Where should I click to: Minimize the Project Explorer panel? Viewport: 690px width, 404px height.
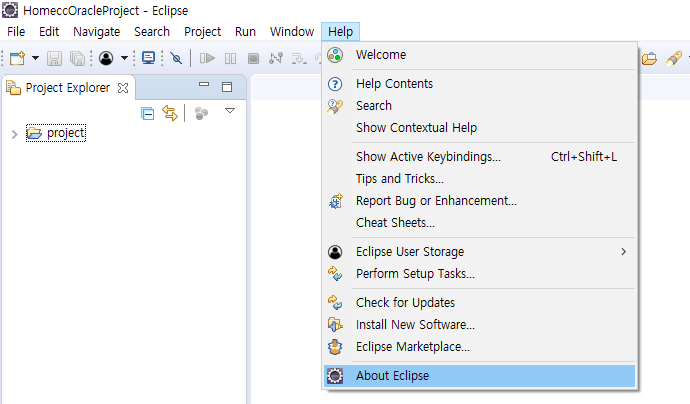click(204, 84)
